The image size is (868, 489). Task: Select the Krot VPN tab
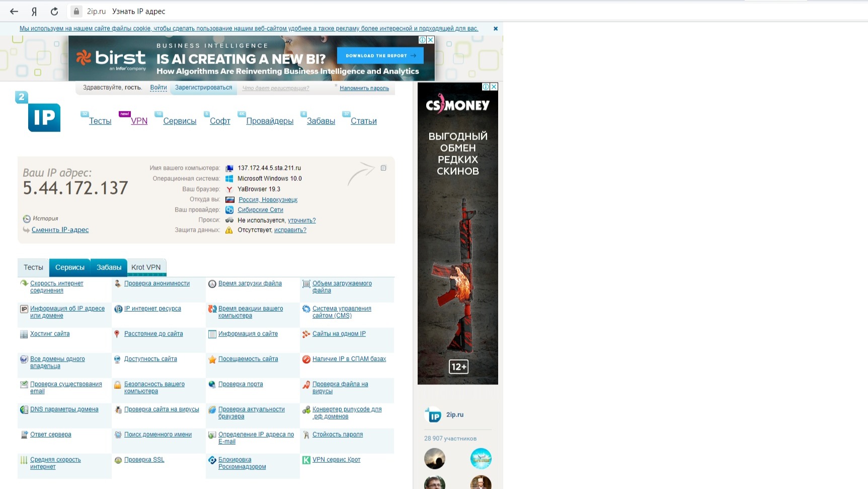click(x=146, y=267)
